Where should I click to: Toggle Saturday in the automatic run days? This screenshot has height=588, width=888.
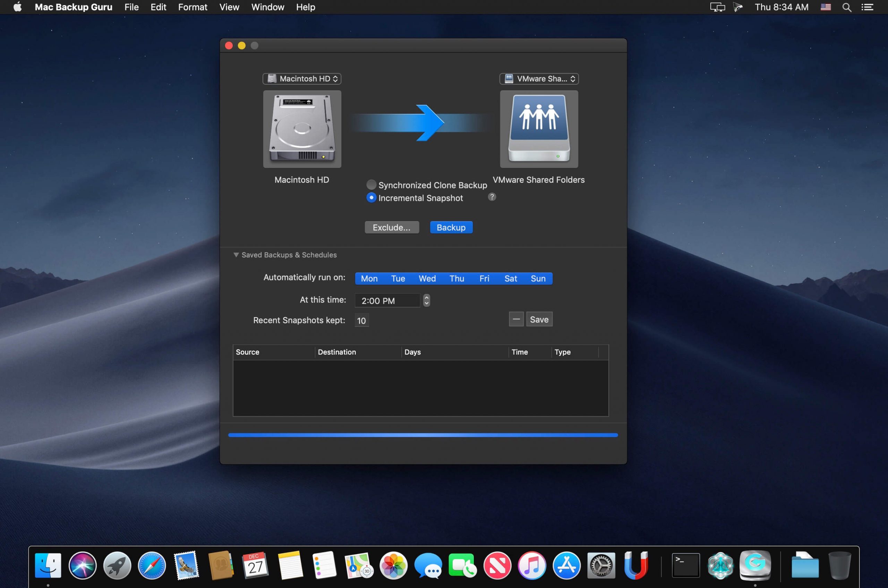tap(510, 278)
